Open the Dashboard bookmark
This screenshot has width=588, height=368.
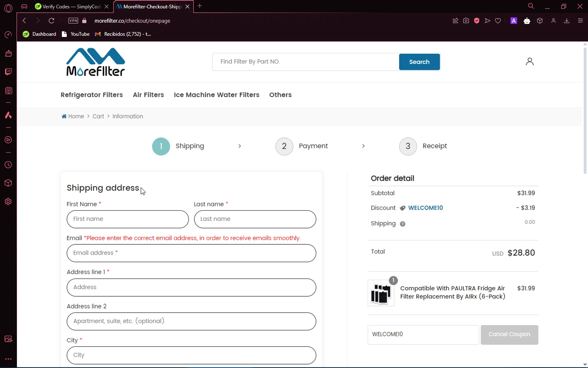(39, 34)
